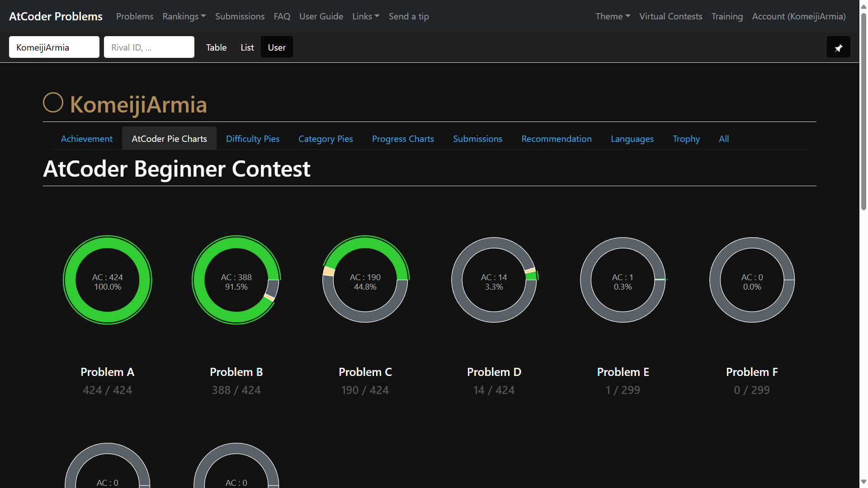This screenshot has width=868, height=488.
Task: Switch to the List view
Action: tap(247, 47)
